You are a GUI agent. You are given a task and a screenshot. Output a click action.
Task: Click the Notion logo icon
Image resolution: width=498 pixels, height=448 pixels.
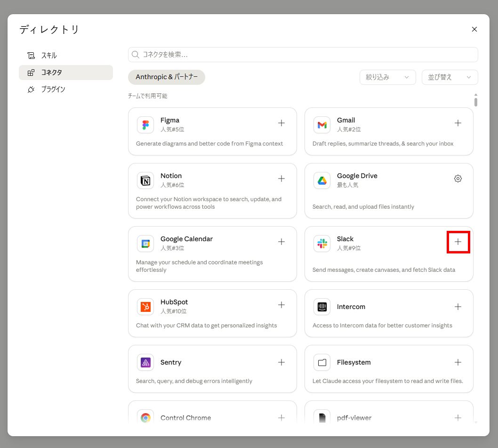tap(145, 180)
